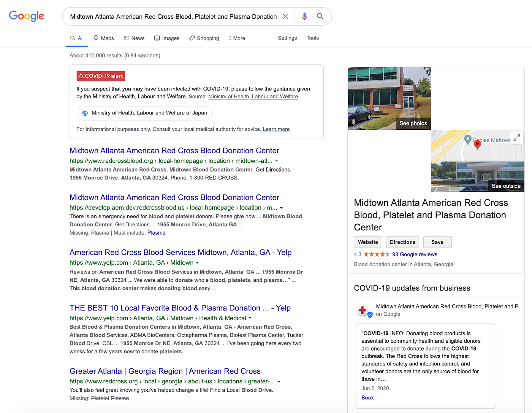
Task: Click the Gables Midtown map marker
Action: click(468, 140)
